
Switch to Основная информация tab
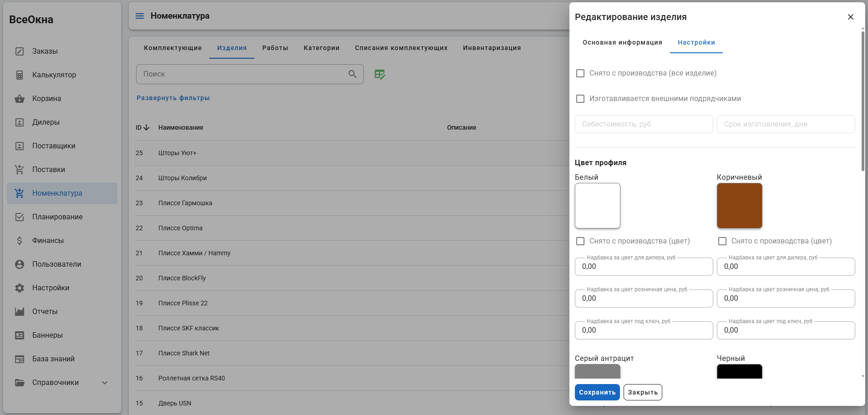622,42
